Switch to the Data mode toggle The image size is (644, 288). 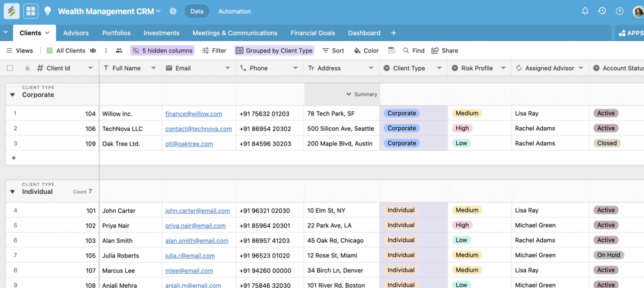(x=197, y=11)
